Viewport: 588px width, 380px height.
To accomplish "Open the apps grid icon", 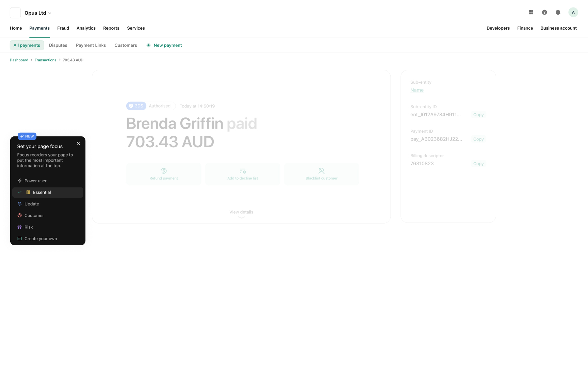I will click(x=531, y=12).
